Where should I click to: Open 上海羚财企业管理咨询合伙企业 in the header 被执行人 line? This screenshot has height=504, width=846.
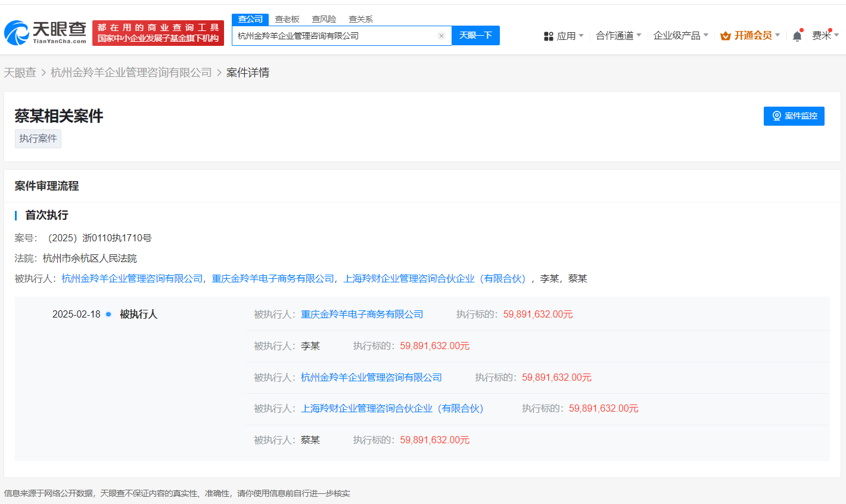click(x=435, y=279)
